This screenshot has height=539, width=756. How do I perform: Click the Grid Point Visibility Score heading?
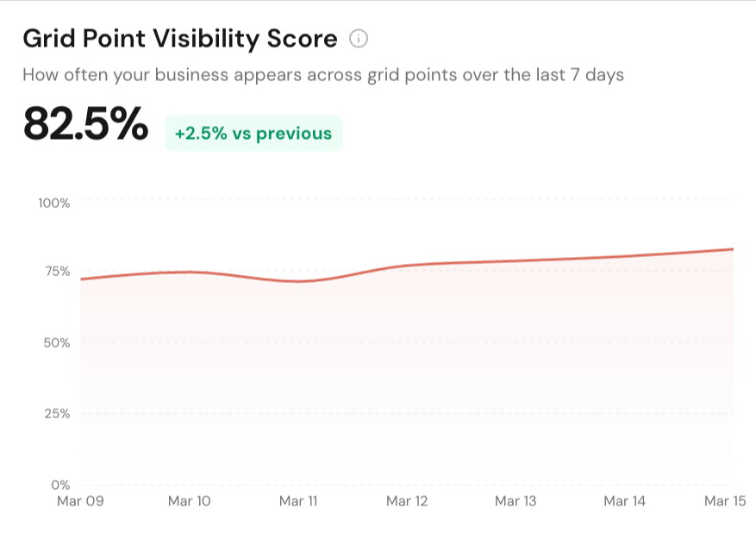pos(180,39)
